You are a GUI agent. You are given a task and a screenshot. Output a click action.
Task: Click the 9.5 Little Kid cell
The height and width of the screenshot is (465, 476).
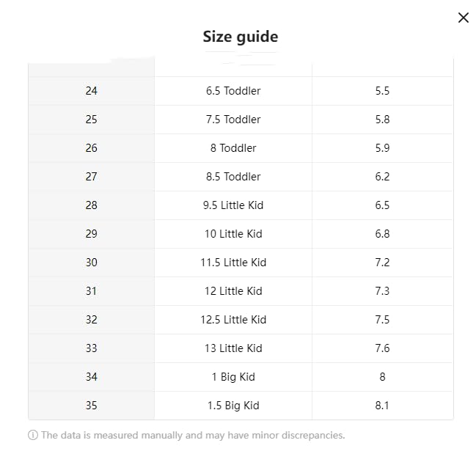(x=233, y=205)
